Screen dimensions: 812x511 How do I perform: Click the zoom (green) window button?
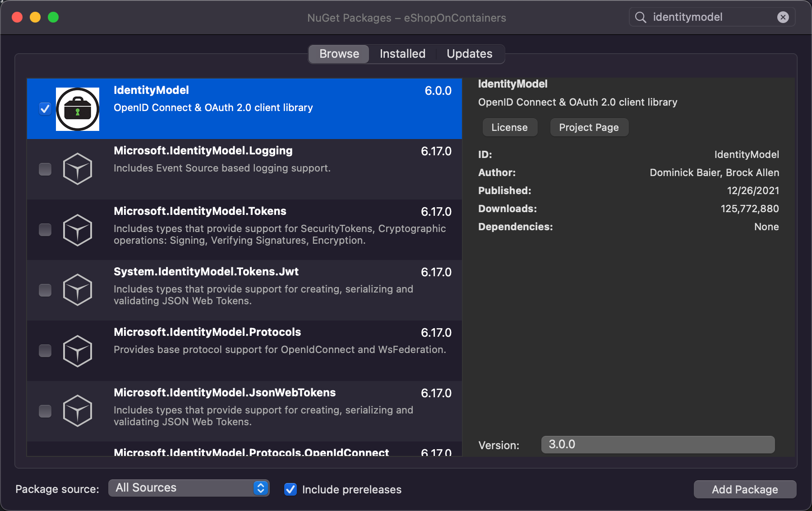(x=53, y=17)
